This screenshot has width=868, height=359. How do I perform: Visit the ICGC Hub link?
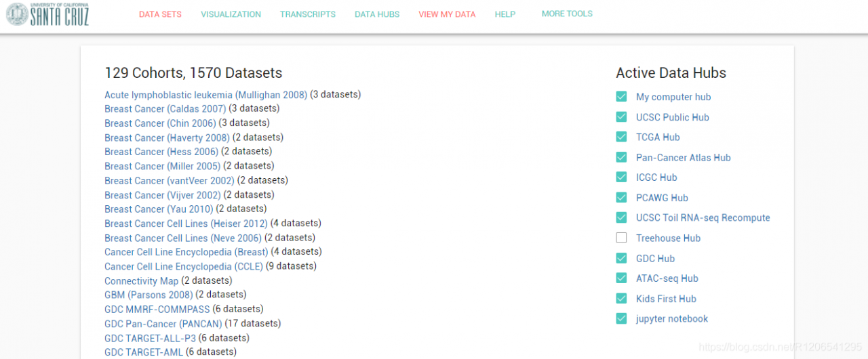coord(656,177)
